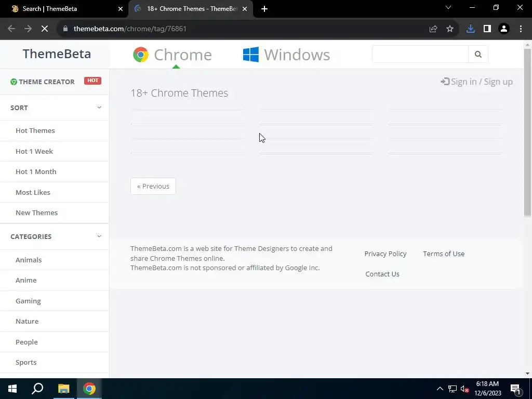
Task: Click the site lock icon
Action: coord(65,29)
